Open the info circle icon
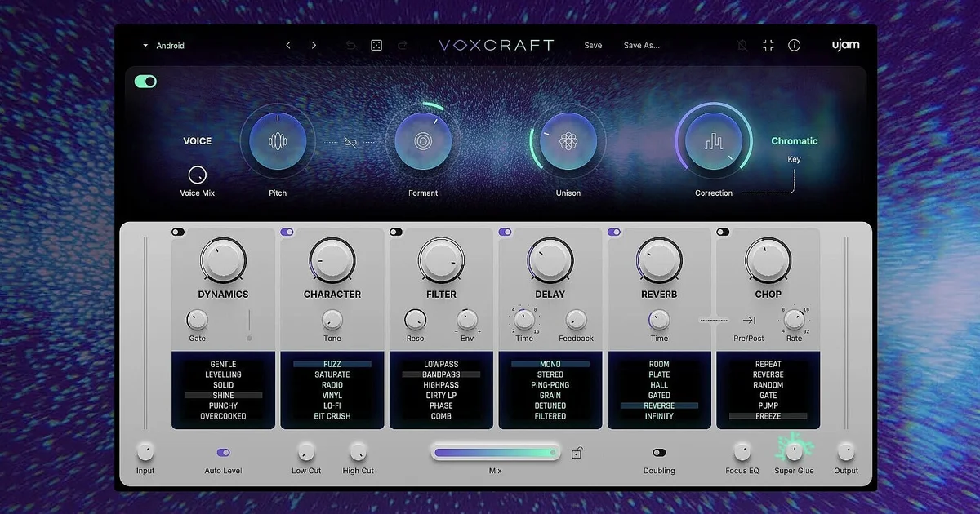The image size is (980, 514). (x=794, y=46)
